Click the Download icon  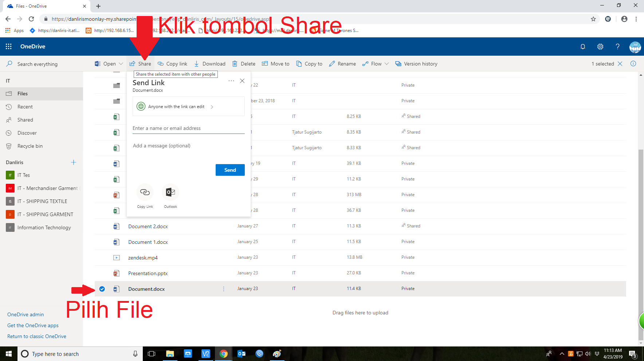pos(196,63)
